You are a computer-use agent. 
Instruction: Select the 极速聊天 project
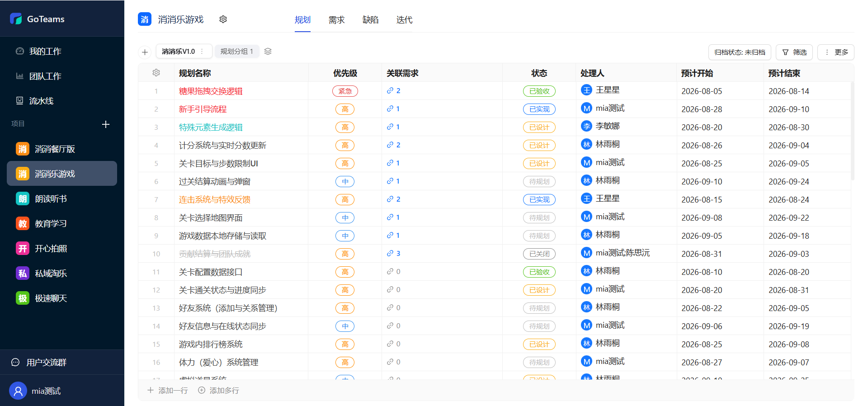point(62,298)
